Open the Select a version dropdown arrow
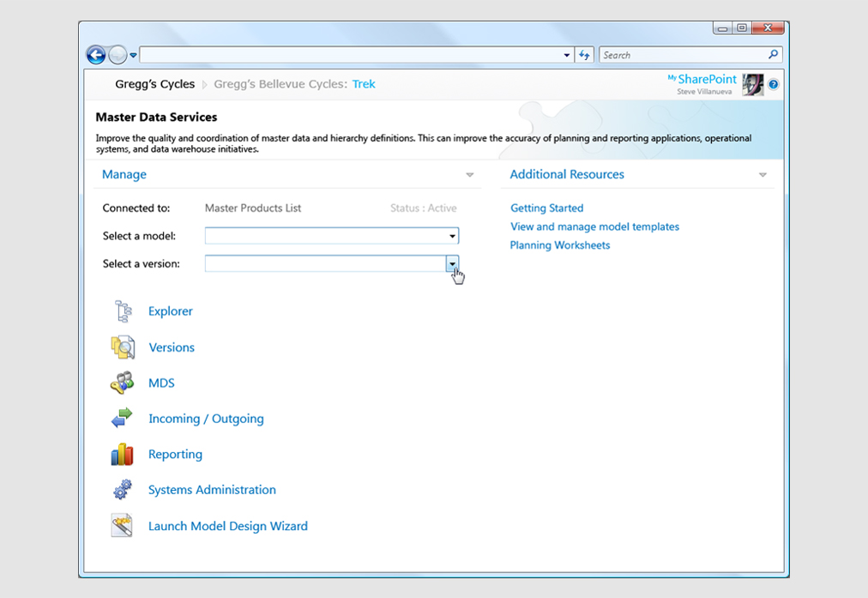 point(452,263)
